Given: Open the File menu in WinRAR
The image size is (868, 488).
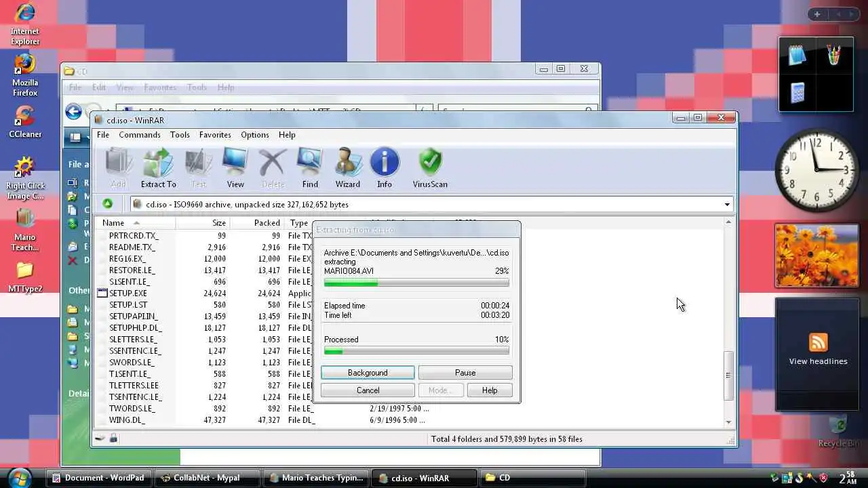Looking at the screenshot, I should pyautogui.click(x=103, y=135).
